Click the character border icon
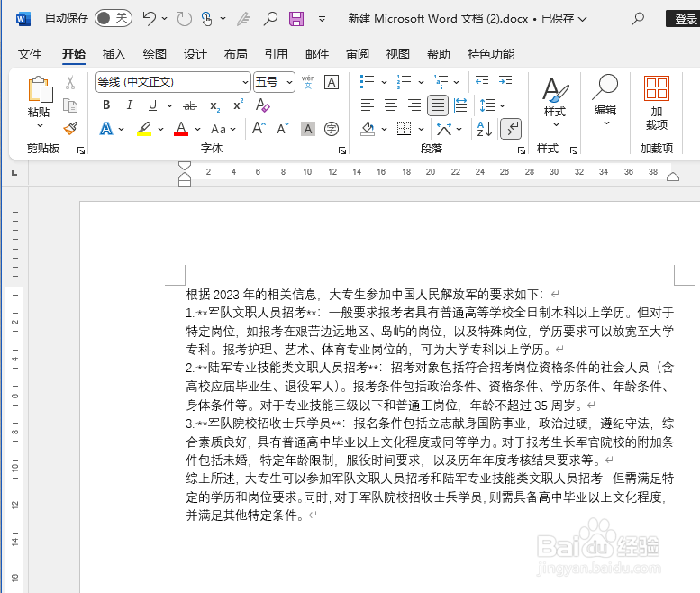The height and width of the screenshot is (593, 700). (x=332, y=82)
